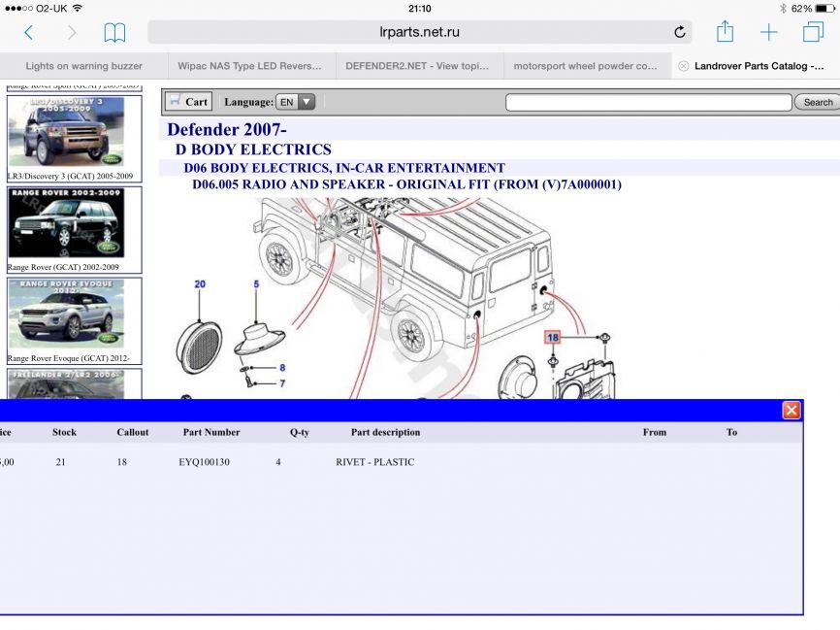This screenshot has width=840, height=630.
Task: Click the Part Number column header
Action: tap(211, 432)
